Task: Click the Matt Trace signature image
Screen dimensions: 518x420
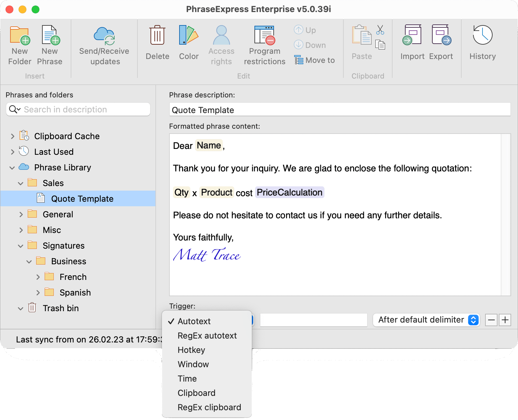Action: click(x=207, y=254)
